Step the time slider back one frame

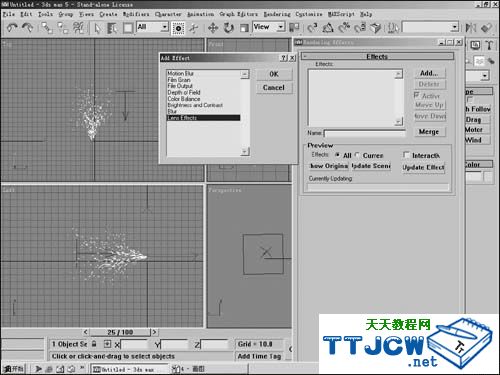[x=86, y=332]
